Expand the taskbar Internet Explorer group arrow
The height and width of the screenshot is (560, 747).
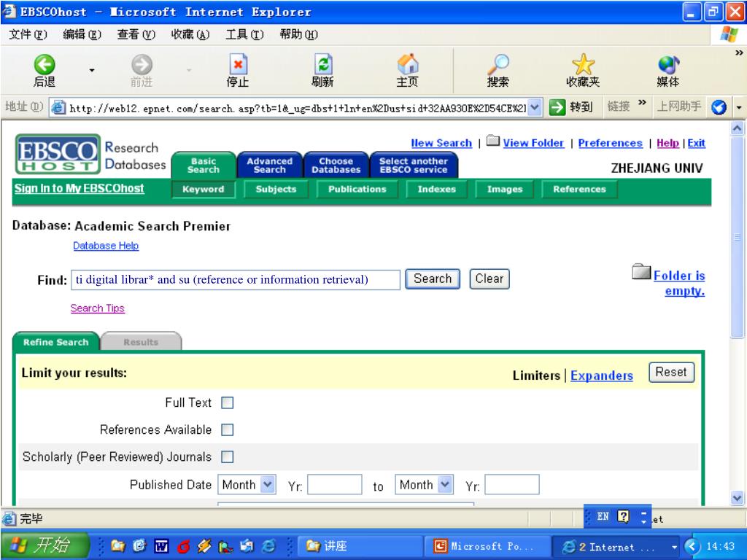pos(674,547)
